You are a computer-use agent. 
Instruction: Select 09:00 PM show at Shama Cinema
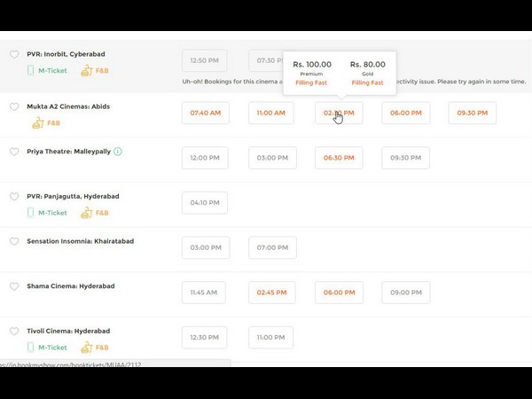coord(406,293)
